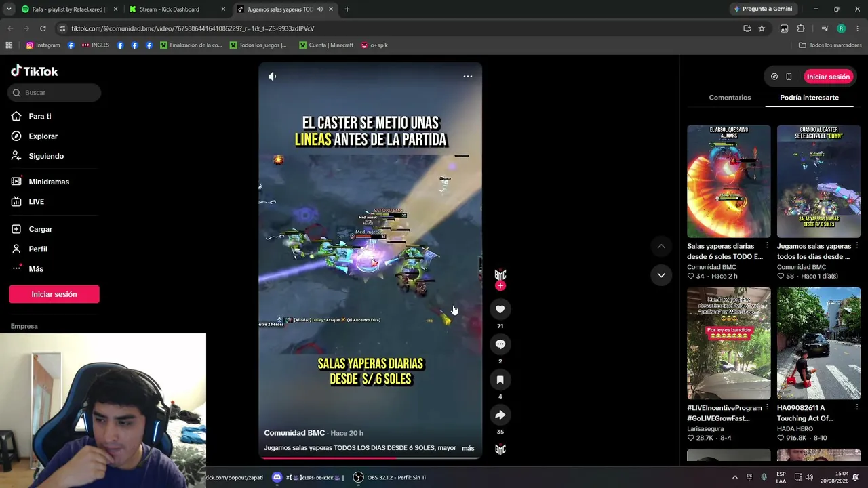Image resolution: width=868 pixels, height=488 pixels.
Task: Open the Chrome profile avatar
Action: 841,28
